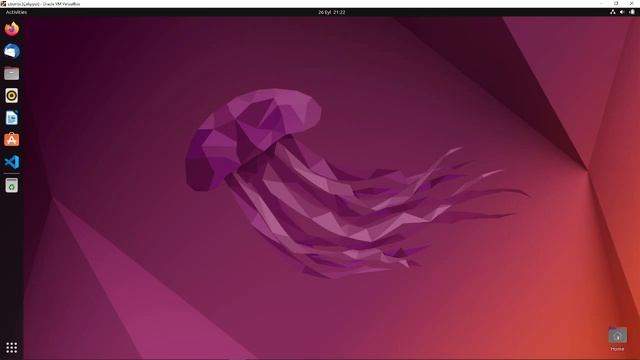Launch Thunderbird mail from the dock

pos(11,51)
